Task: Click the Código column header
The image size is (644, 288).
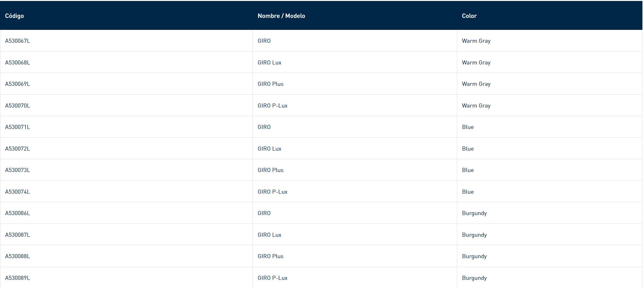Action: tap(14, 16)
